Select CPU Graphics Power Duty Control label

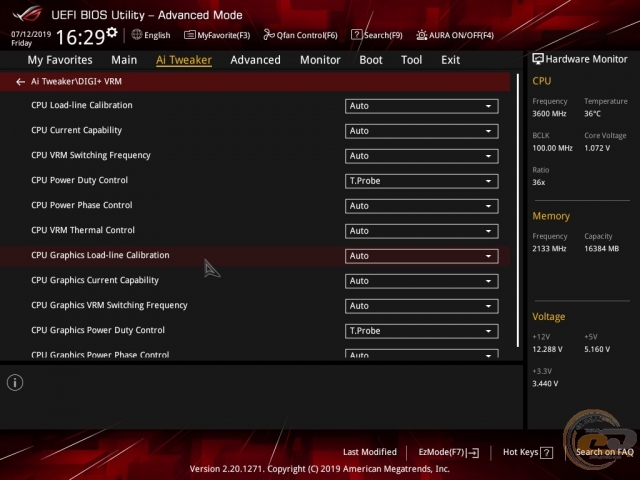[98, 330]
